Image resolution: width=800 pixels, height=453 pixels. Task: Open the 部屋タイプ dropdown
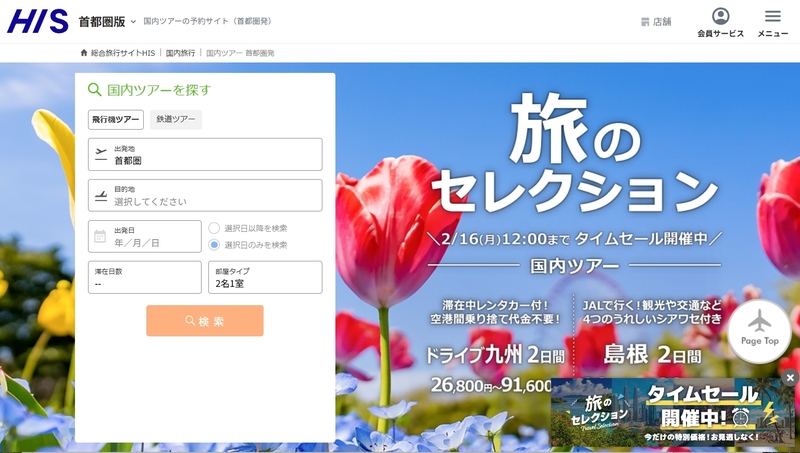click(265, 278)
